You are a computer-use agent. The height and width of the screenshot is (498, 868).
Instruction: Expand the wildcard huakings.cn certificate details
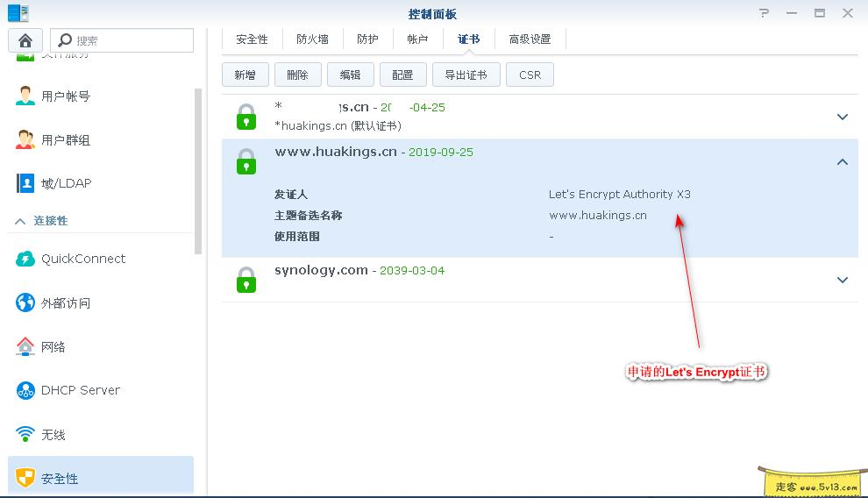843,117
